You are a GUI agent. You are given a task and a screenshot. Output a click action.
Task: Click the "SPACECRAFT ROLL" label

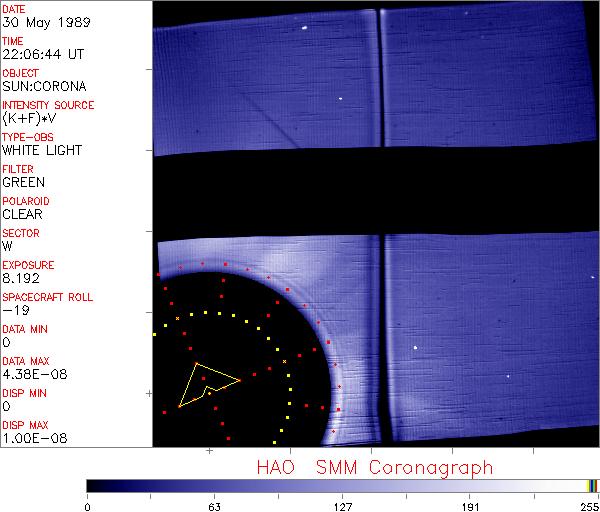coord(47,297)
